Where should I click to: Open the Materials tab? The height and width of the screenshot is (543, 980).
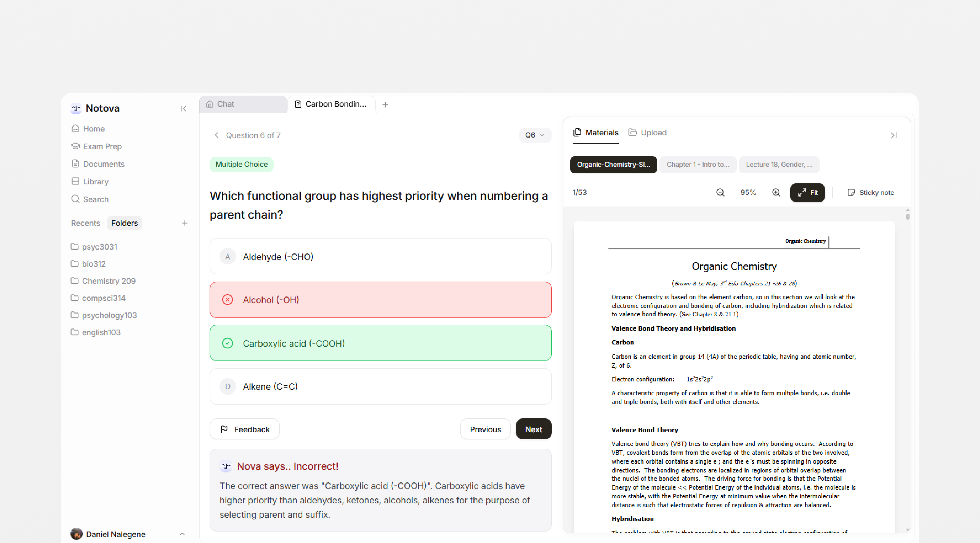click(596, 133)
